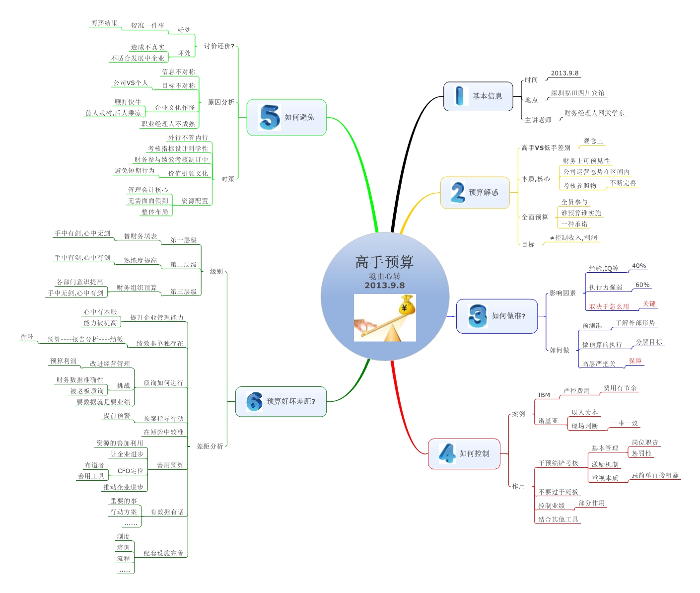Click the 全面预算 subtopic
700x593 pixels.
click(535, 217)
